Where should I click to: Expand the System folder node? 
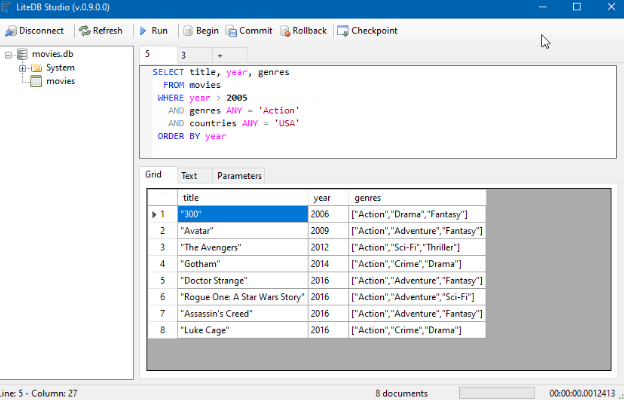pyautogui.click(x=23, y=68)
